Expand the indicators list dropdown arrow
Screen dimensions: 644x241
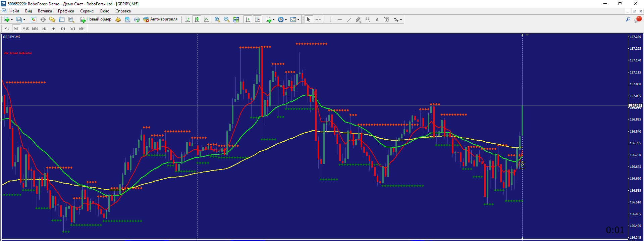point(273,19)
